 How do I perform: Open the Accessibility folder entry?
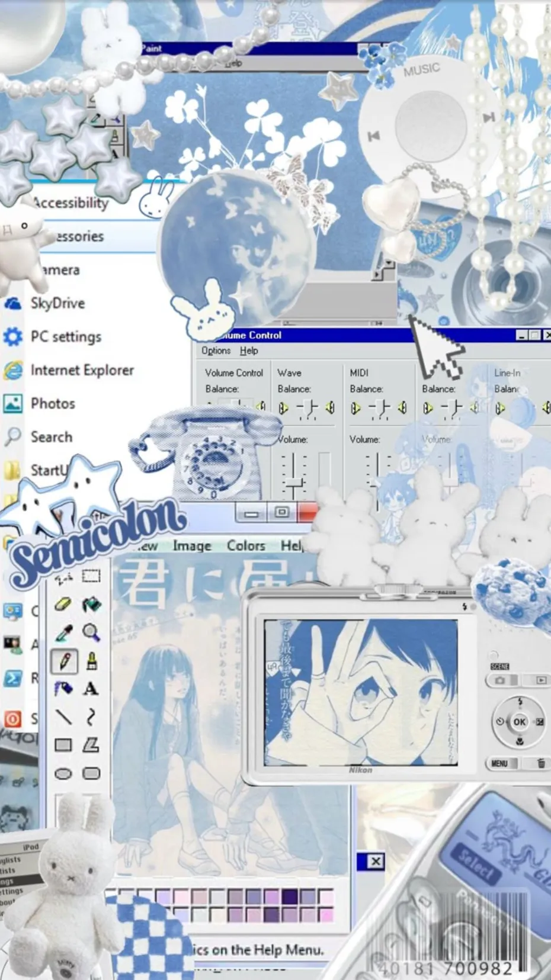(x=70, y=203)
